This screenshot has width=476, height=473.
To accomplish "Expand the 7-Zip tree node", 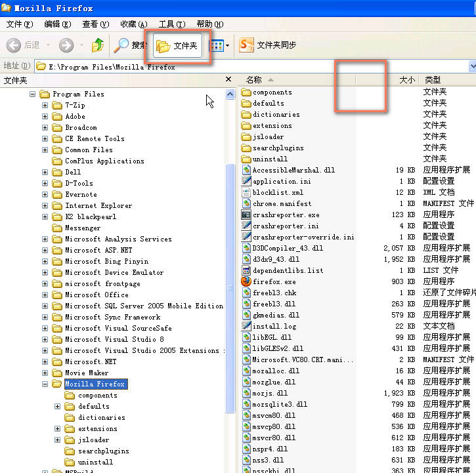I will 45,105.
